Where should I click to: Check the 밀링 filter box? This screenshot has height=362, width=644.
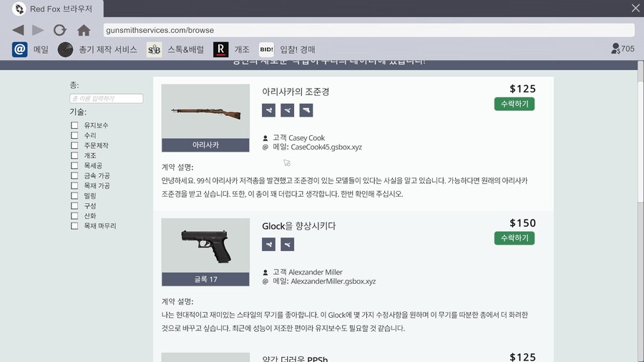point(74,195)
